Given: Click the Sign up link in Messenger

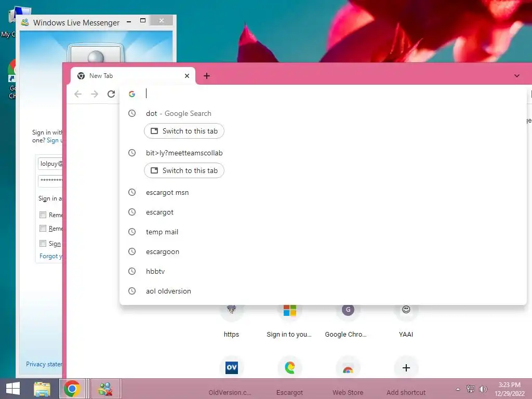Looking at the screenshot, I should [x=55, y=140].
